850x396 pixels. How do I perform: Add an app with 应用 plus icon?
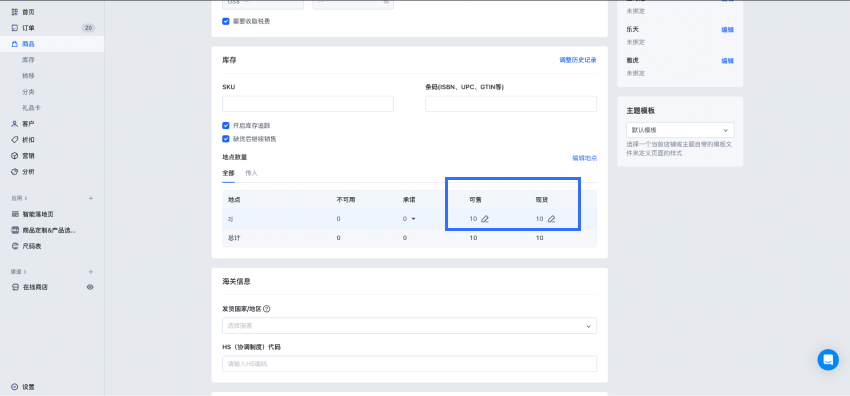pos(91,198)
